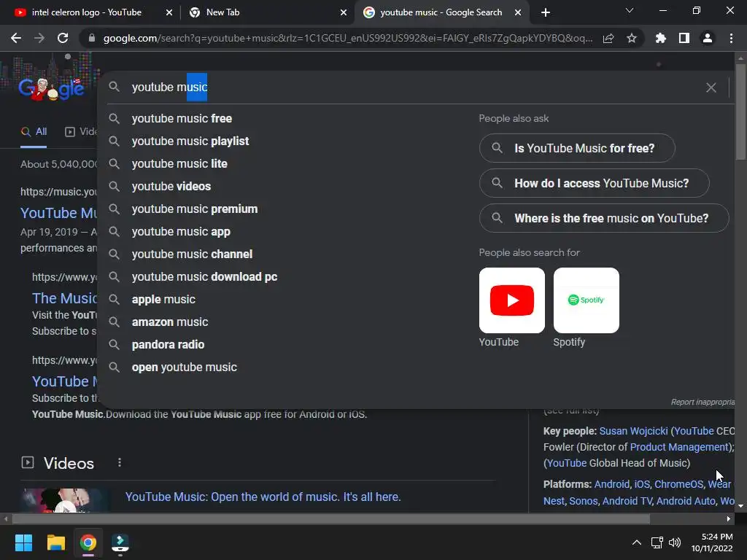
Task: Click the Google doodle logo
Action: (52, 88)
